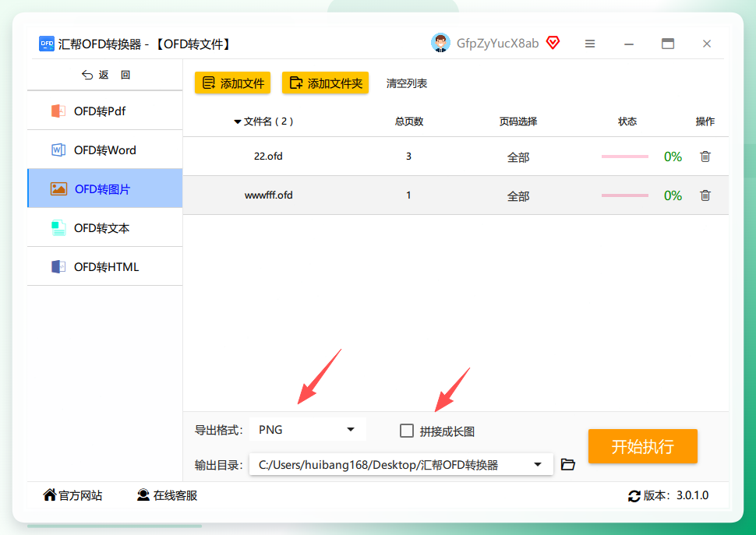Open the 官方网站 link

pyautogui.click(x=72, y=495)
